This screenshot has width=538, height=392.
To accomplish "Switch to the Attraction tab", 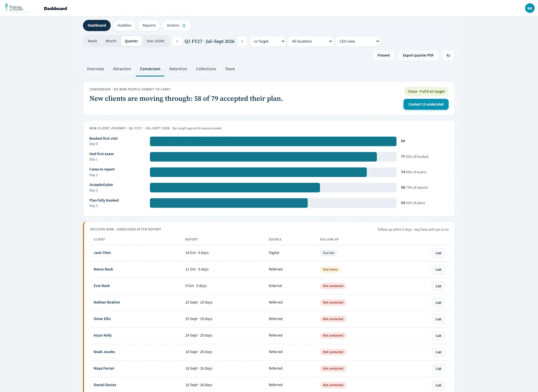I will 122,69.
